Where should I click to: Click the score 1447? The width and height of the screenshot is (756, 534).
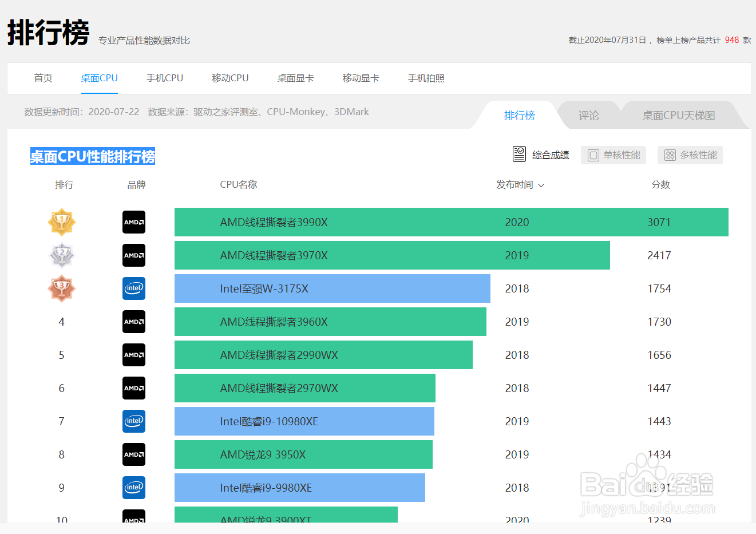(x=659, y=388)
